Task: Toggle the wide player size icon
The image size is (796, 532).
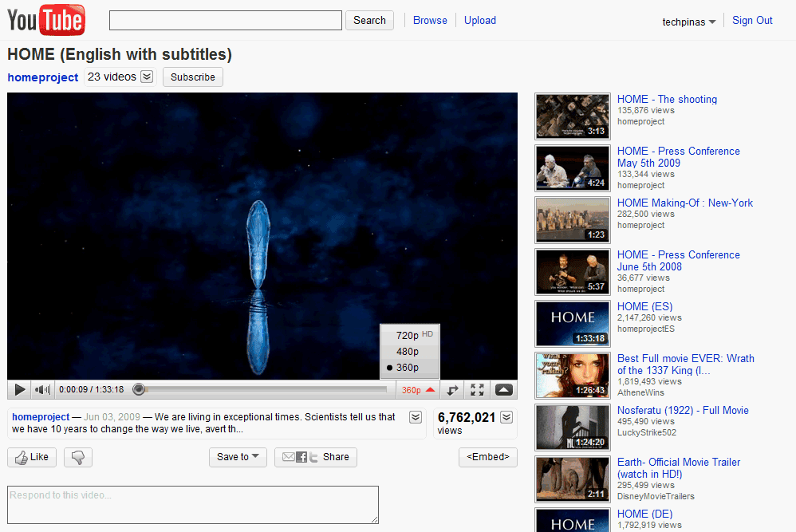Action: (452, 390)
